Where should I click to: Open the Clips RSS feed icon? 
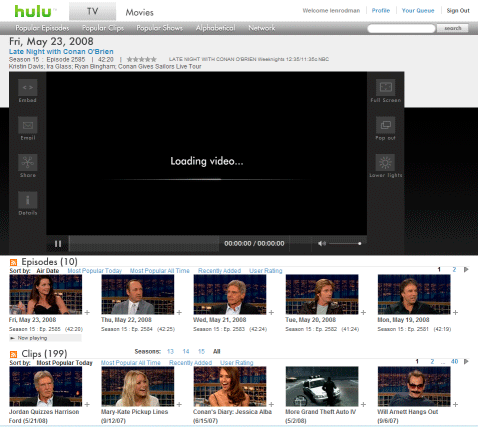point(13,354)
